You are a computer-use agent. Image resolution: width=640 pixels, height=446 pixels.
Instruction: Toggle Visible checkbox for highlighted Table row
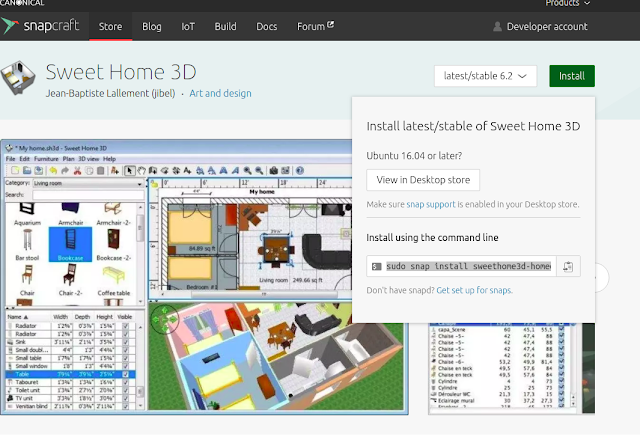(x=126, y=374)
